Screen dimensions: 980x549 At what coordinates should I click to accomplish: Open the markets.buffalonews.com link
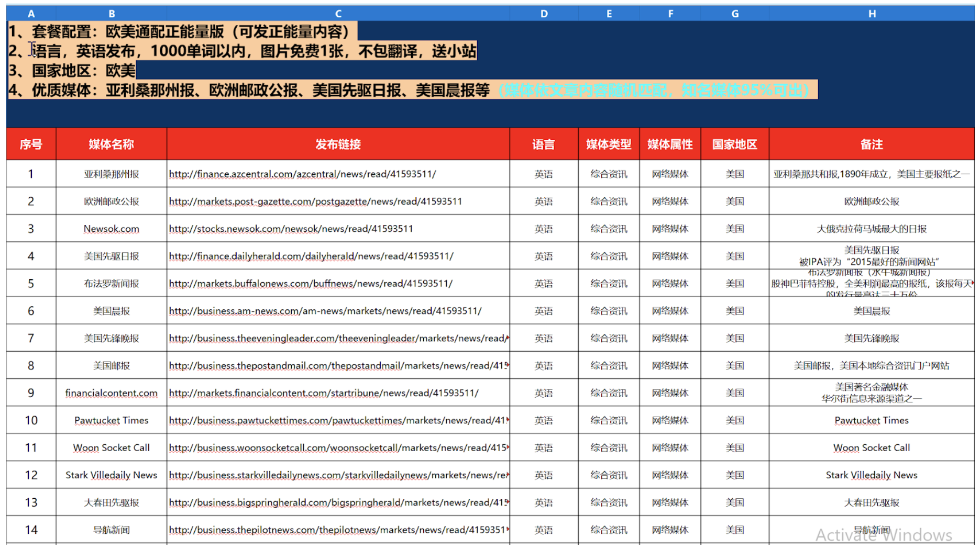pyautogui.click(x=311, y=283)
